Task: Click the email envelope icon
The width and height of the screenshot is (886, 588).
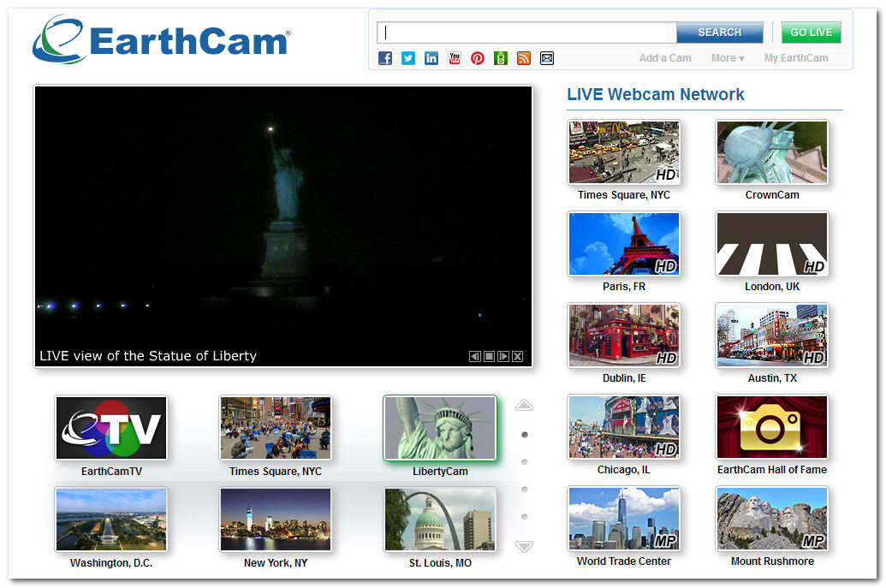Action: [x=547, y=58]
